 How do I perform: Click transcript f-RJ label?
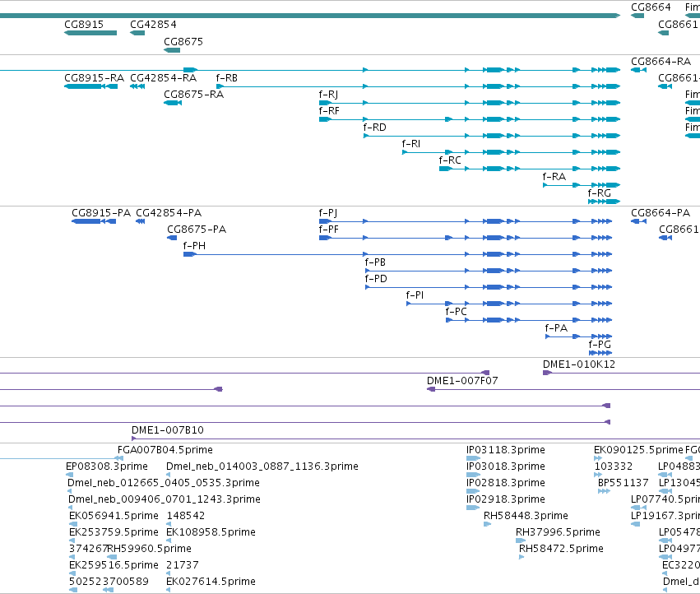tap(328, 95)
